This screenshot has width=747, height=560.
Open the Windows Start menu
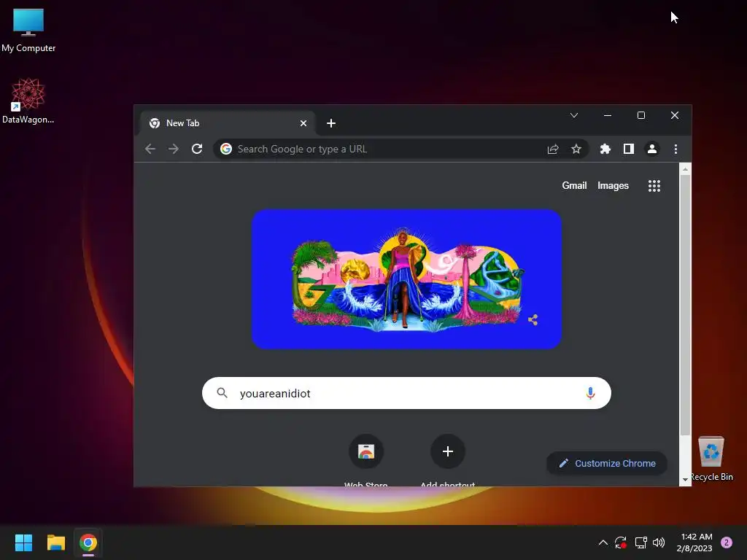coord(23,542)
